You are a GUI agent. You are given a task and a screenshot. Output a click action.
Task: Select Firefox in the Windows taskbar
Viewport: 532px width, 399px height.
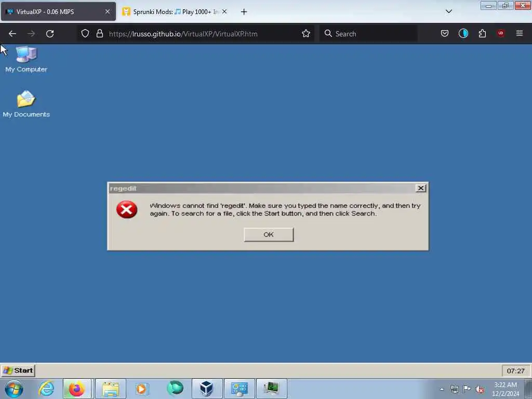(77, 389)
